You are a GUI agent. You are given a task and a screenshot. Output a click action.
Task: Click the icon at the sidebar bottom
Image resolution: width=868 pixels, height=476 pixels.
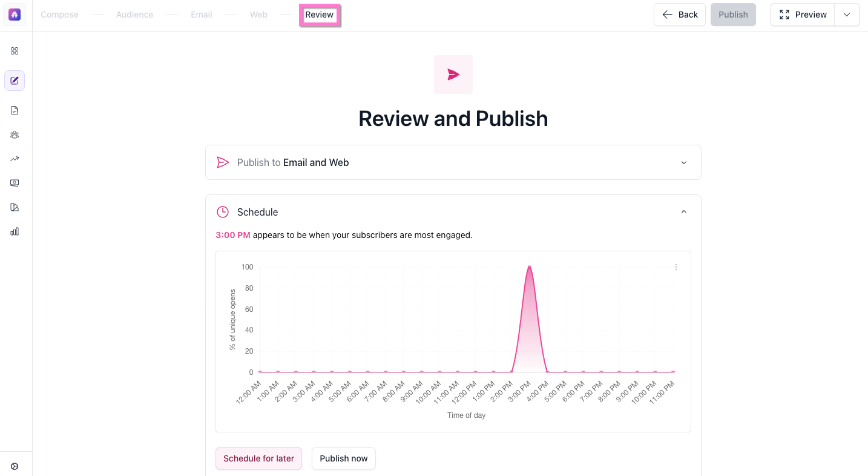coord(15,466)
